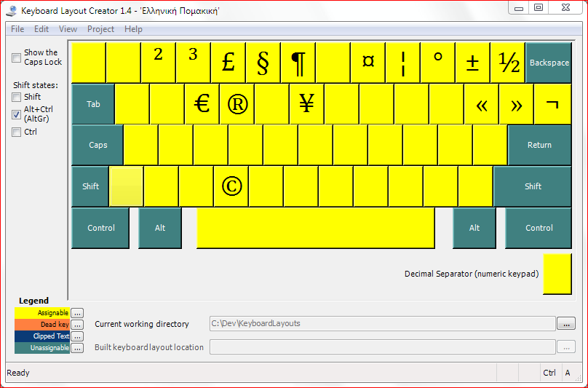Image resolution: width=588 pixels, height=388 pixels.
Task: Uncheck the Alt+Ctrl (AltGr) checkbox
Action: pyautogui.click(x=16, y=114)
